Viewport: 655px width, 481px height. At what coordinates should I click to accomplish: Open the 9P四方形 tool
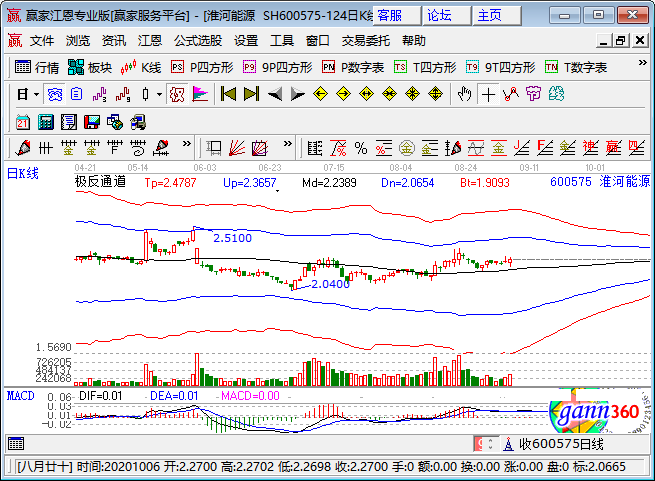tap(278, 67)
